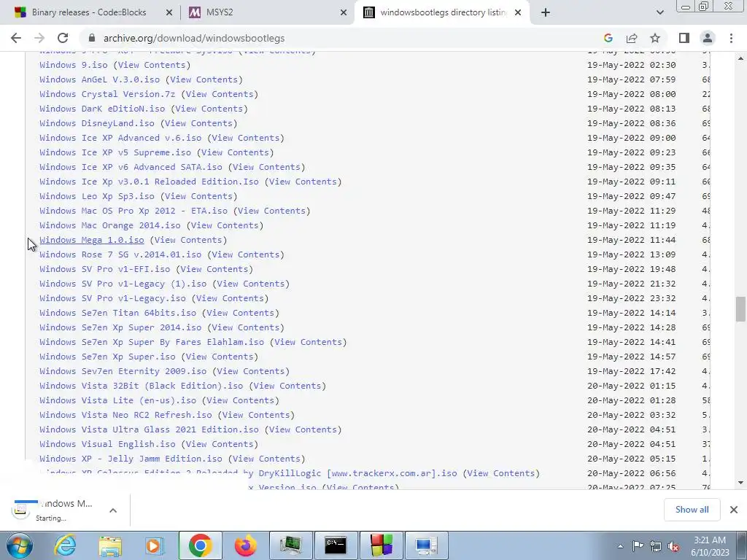Download Windows SV Pro v1-EFI.iso
This screenshot has width=747, height=560.
point(105,269)
